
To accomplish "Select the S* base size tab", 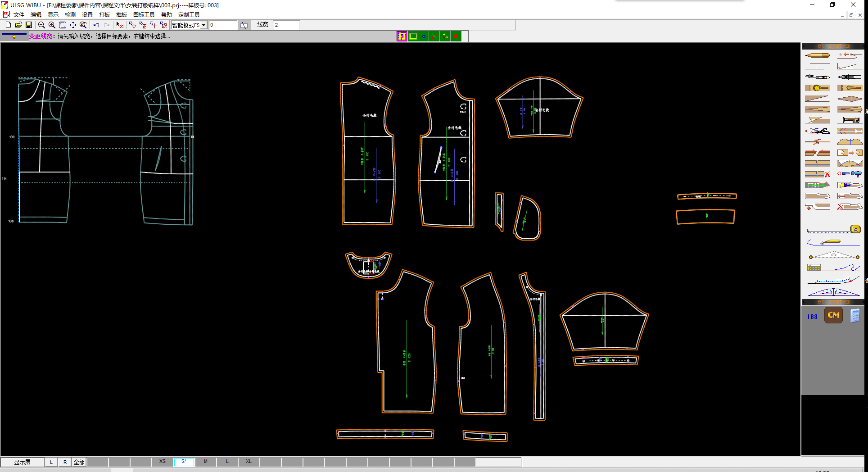I will point(184,462).
